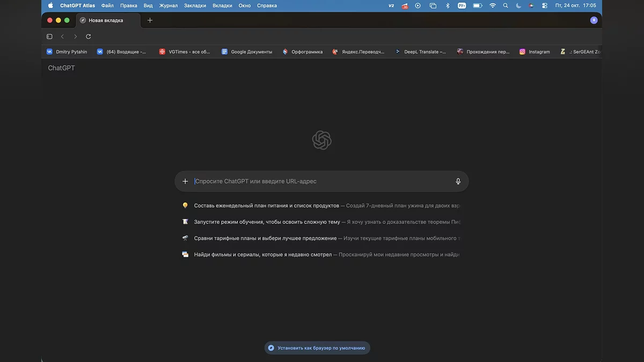Viewport: 644px width, 362px height.
Task: Open the Wi-Fi menu bar icon
Action: [493, 5]
